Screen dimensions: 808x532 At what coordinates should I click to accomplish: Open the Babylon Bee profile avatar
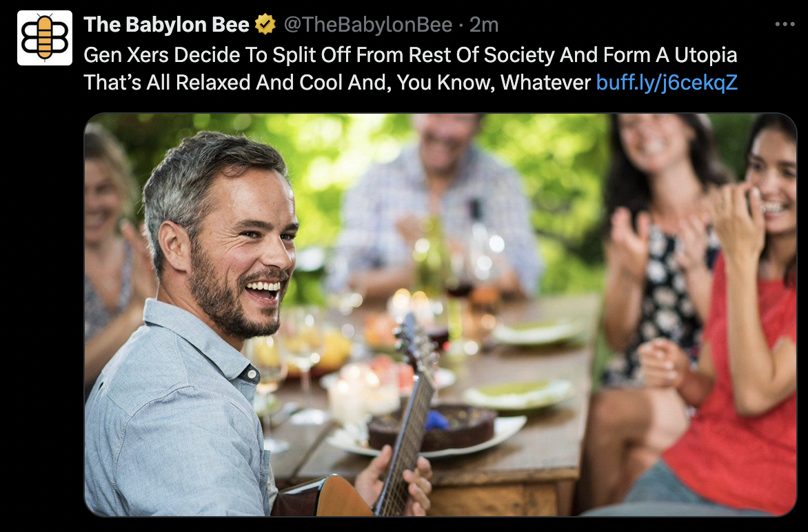coord(45,38)
